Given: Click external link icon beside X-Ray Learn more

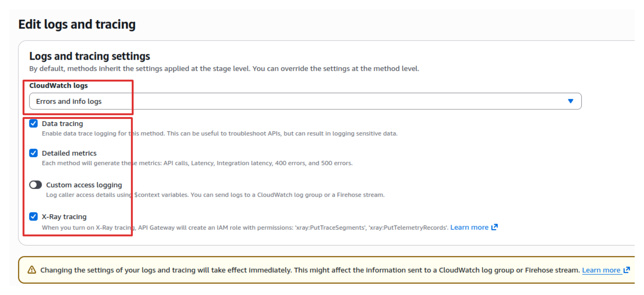Looking at the screenshot, I should point(495,227).
